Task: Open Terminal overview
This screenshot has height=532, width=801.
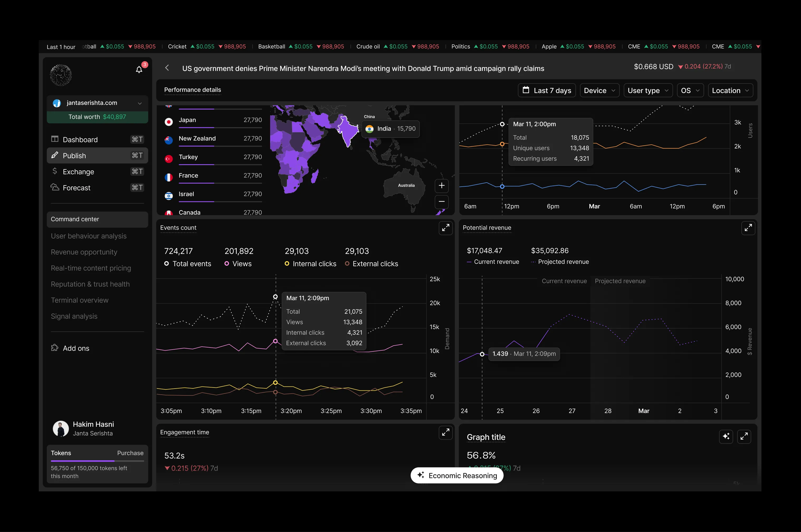Action: pyautogui.click(x=79, y=300)
